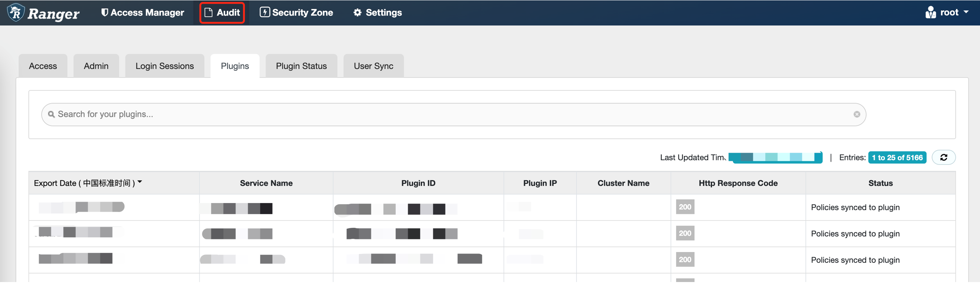Clear search using the x icon
Image resolution: width=980 pixels, height=285 pixels.
coord(856,114)
